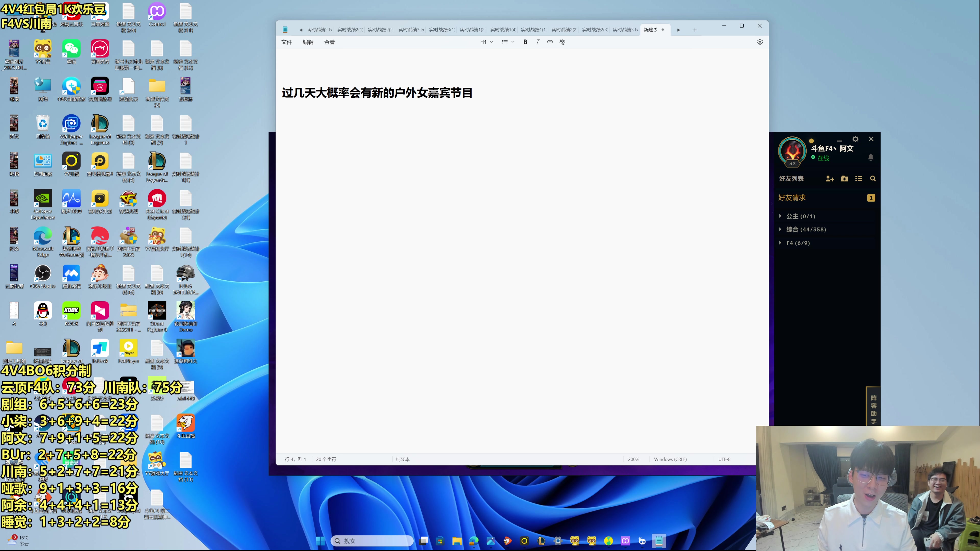Toggle italic formatting in Notepad toolbar
This screenshot has width=980, height=551.
coord(537,42)
